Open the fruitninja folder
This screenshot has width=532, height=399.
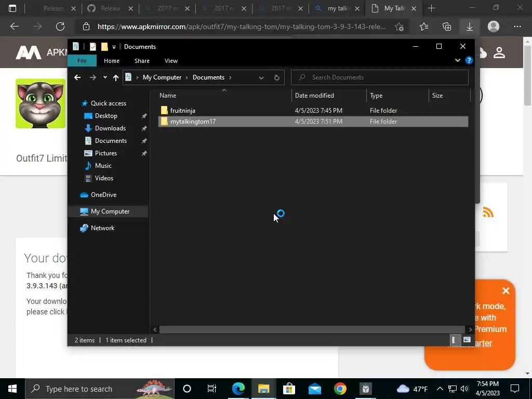[x=182, y=111]
